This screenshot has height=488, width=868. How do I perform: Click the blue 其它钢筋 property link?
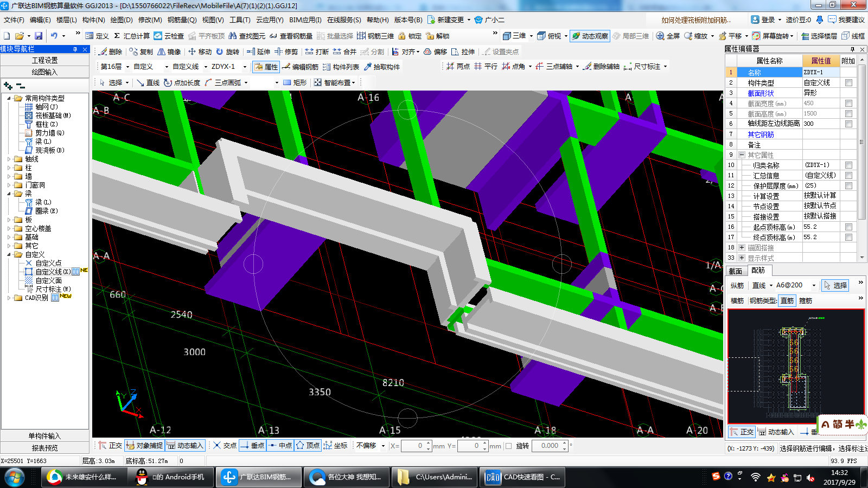[x=761, y=134]
